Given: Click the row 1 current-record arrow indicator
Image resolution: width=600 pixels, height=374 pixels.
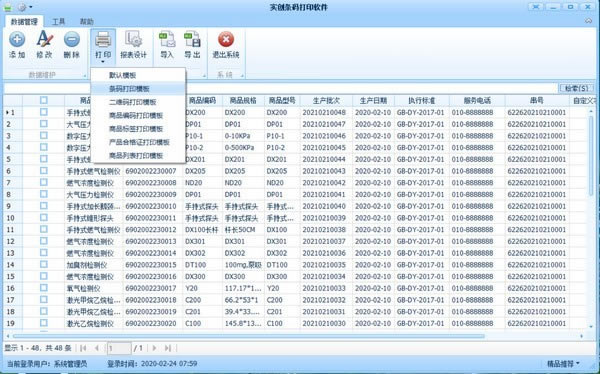Looking at the screenshot, I should 7,113.
